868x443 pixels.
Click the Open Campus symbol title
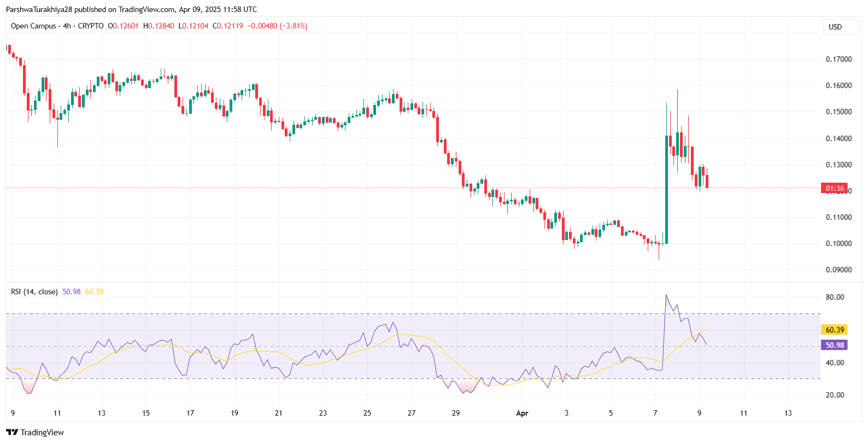click(x=33, y=26)
